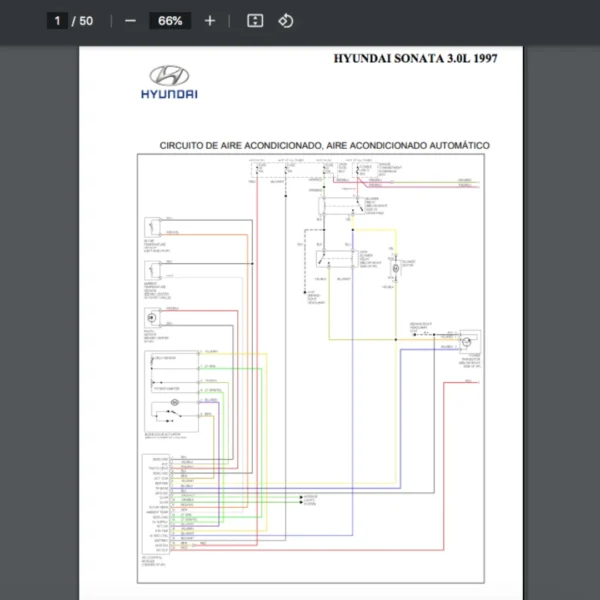600x600 pixels.
Task: Click the fit to page icon
Action: [x=255, y=21]
